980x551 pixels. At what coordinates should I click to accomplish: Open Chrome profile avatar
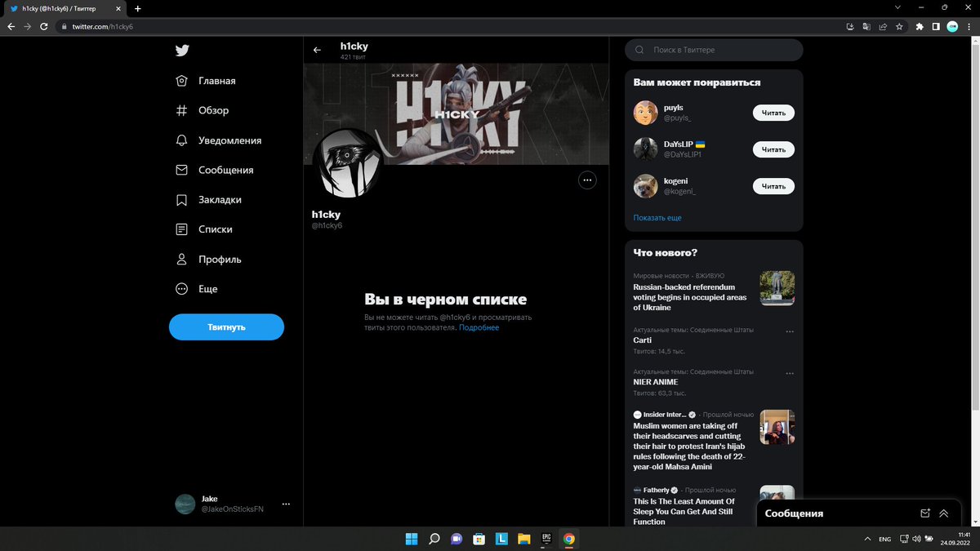pyautogui.click(x=952, y=26)
